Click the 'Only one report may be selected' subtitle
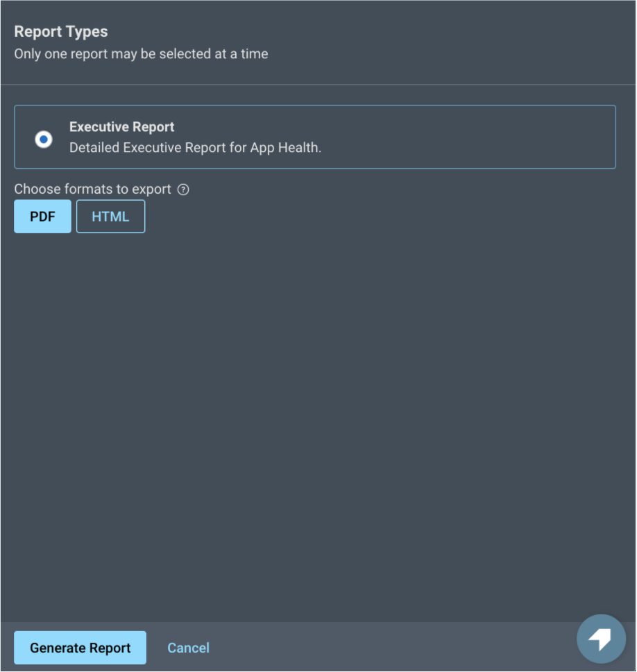 coord(141,53)
